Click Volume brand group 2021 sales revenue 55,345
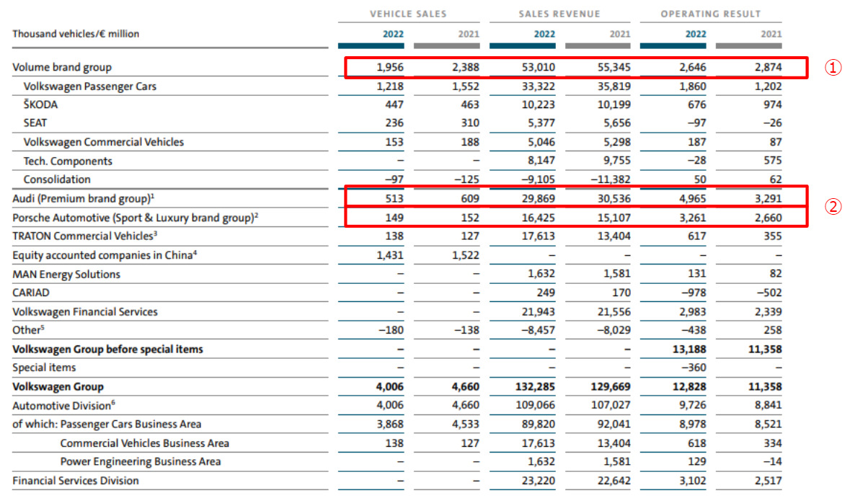This screenshot has height=503, width=868. point(614,68)
